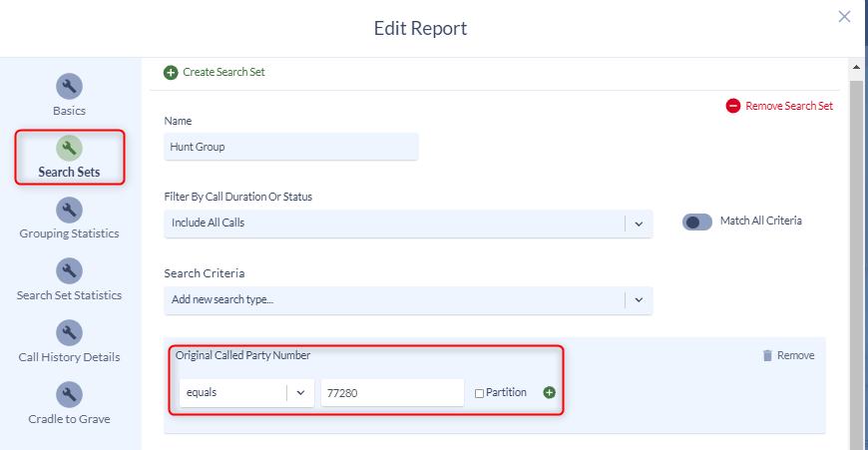Image resolution: width=868 pixels, height=450 pixels.
Task: Click the trash icon next to Remove
Action: coord(767,355)
